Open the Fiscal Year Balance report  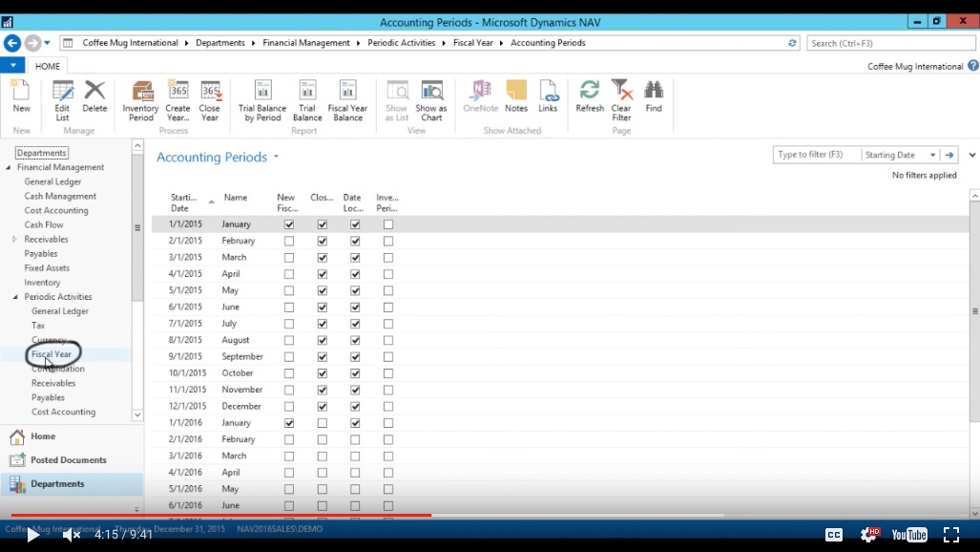[347, 100]
